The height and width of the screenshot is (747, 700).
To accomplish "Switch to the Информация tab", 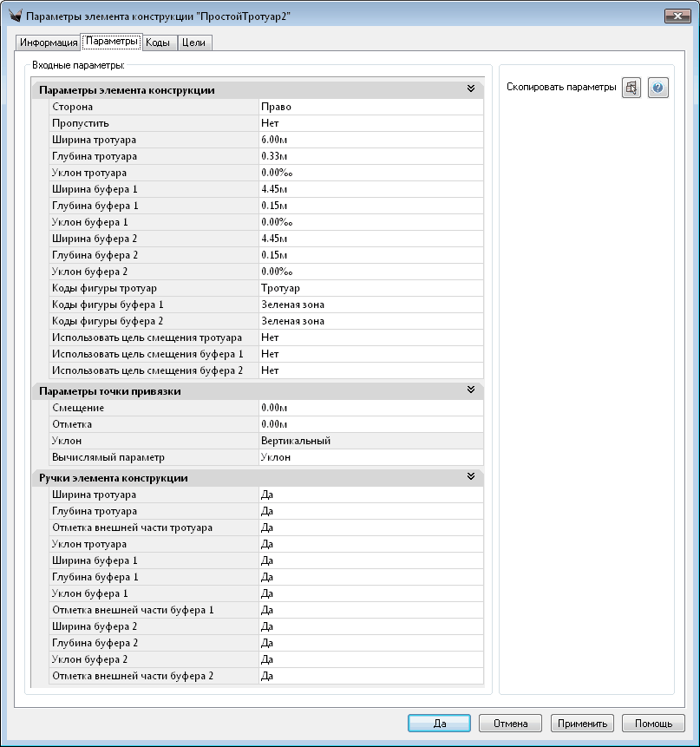I will click(49, 43).
